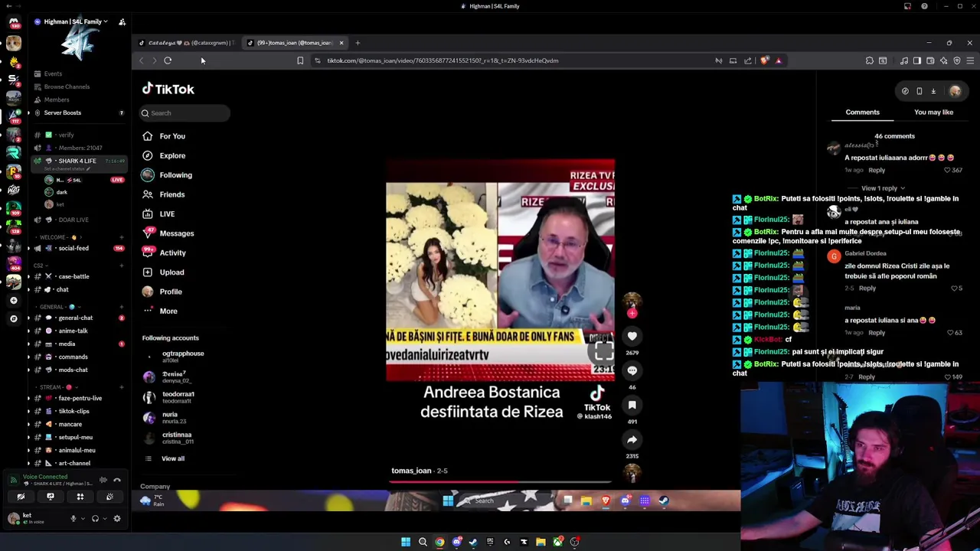Open cristinnaa following account
This screenshot has height=551, width=980.
(x=176, y=437)
